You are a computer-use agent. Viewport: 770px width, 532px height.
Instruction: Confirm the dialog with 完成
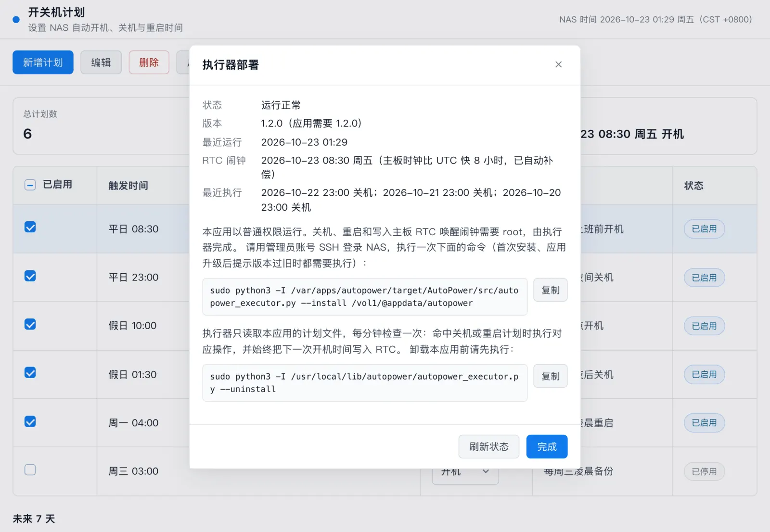547,447
